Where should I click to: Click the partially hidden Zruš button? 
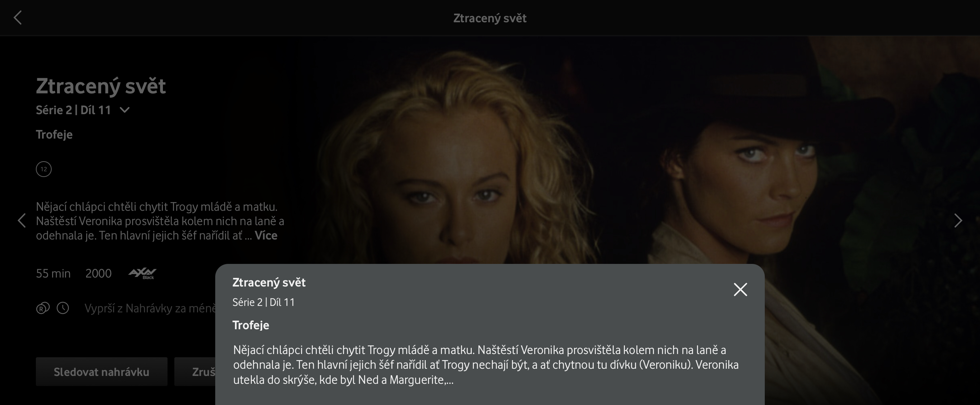(195, 372)
